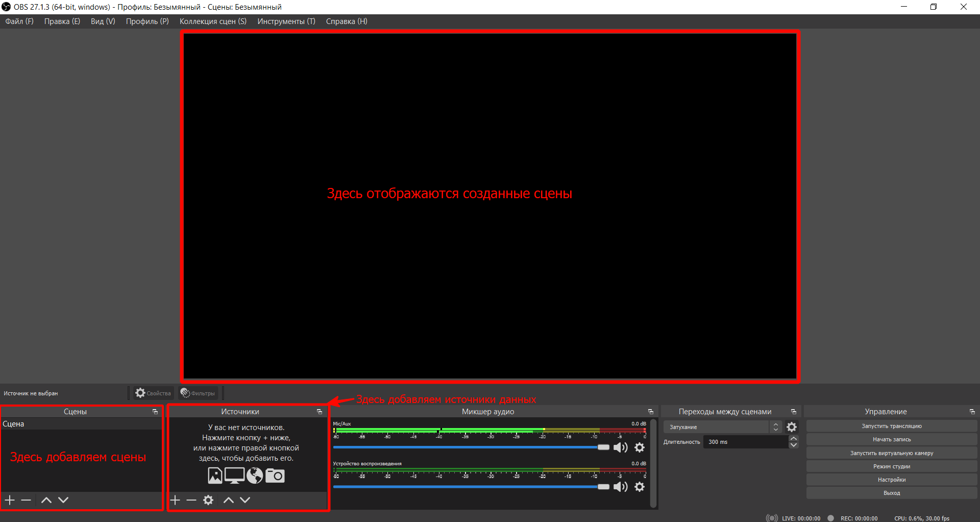
Task: Mute the Mic/Aux channel
Action: (x=620, y=447)
